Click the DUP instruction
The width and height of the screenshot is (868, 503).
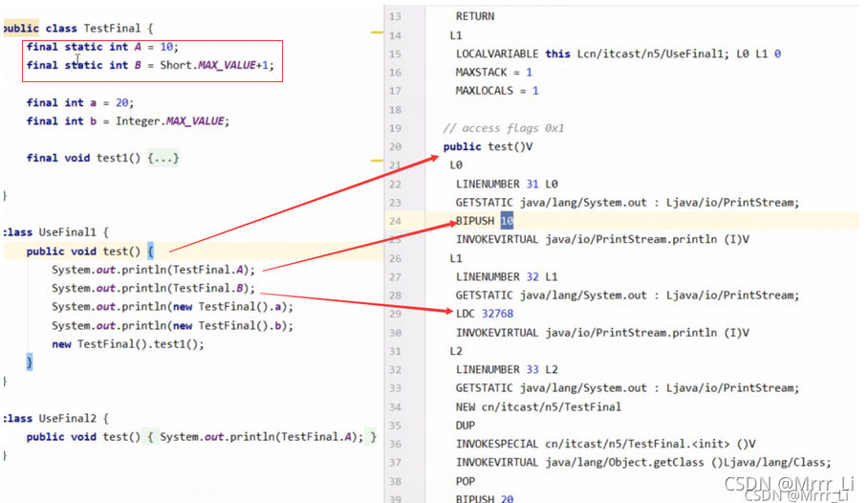(x=466, y=426)
